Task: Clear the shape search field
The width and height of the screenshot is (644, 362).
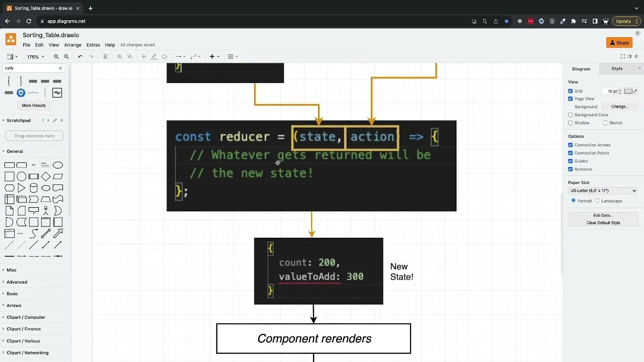Action: pos(61,68)
